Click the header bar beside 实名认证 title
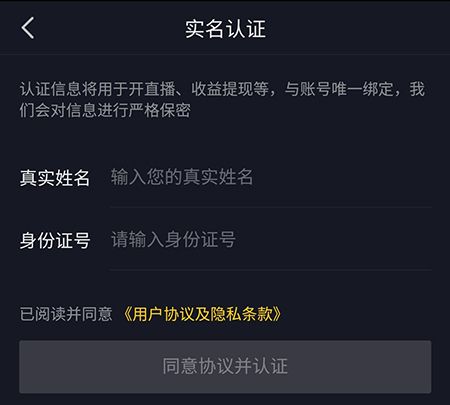The height and width of the screenshot is (405, 450). 357,29
